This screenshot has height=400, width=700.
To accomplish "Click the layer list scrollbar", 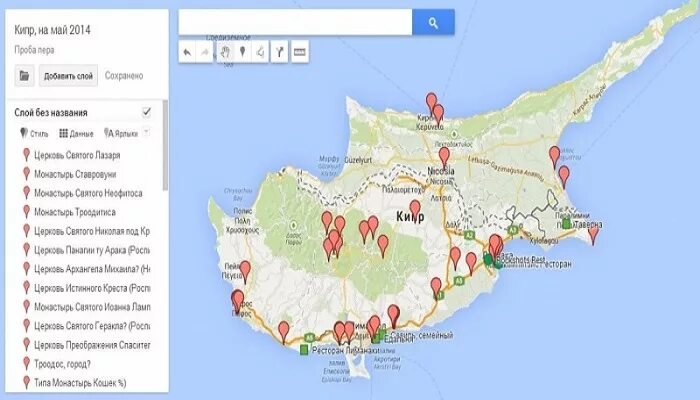I will (165, 146).
